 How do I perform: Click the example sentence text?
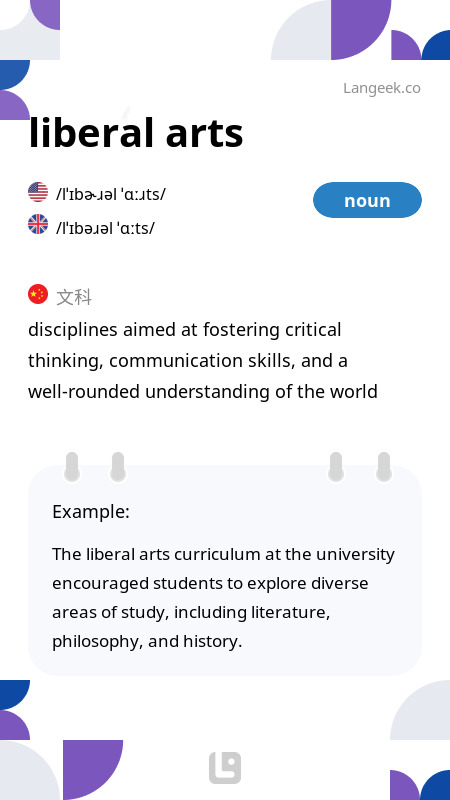(x=223, y=597)
